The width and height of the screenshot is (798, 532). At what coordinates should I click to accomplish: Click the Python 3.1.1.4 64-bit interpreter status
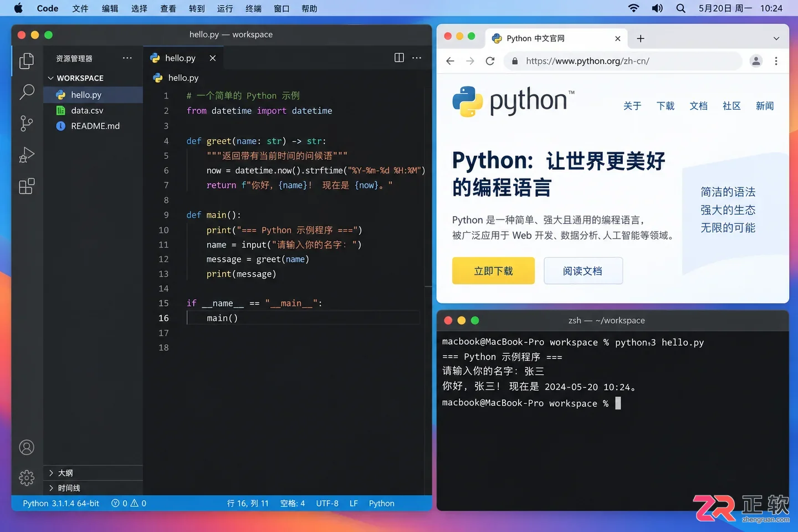(61, 503)
